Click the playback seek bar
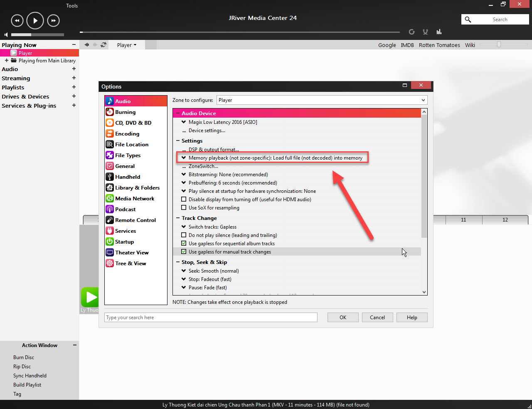This screenshot has height=409, width=532. click(x=240, y=32)
